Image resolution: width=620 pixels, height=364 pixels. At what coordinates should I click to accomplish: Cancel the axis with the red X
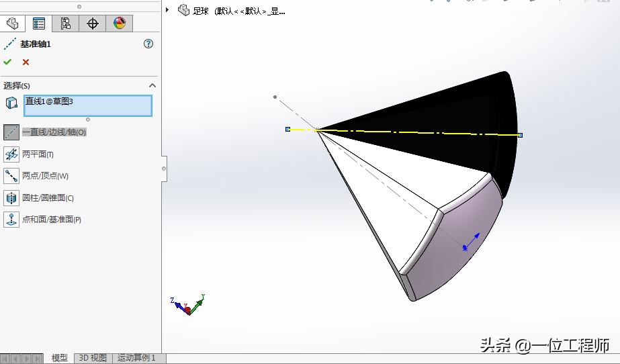pos(26,62)
